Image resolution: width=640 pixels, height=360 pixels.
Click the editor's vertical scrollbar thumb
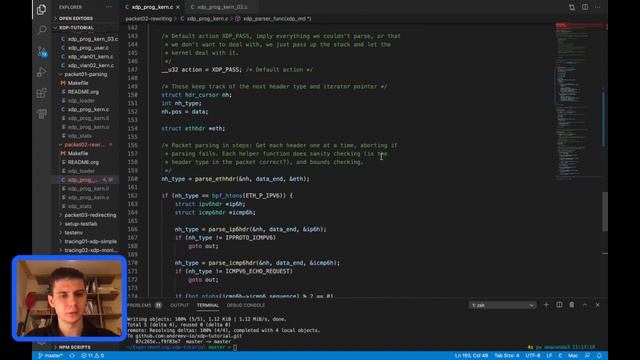(x=605, y=211)
